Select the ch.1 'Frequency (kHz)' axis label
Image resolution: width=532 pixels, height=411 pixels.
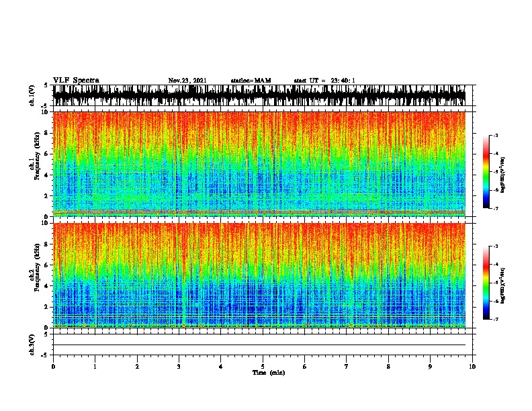[x=37, y=156]
